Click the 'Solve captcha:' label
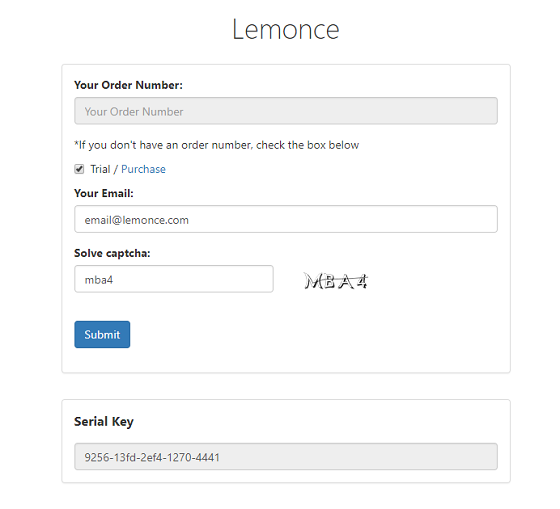This screenshot has height=509, width=560. click(112, 253)
